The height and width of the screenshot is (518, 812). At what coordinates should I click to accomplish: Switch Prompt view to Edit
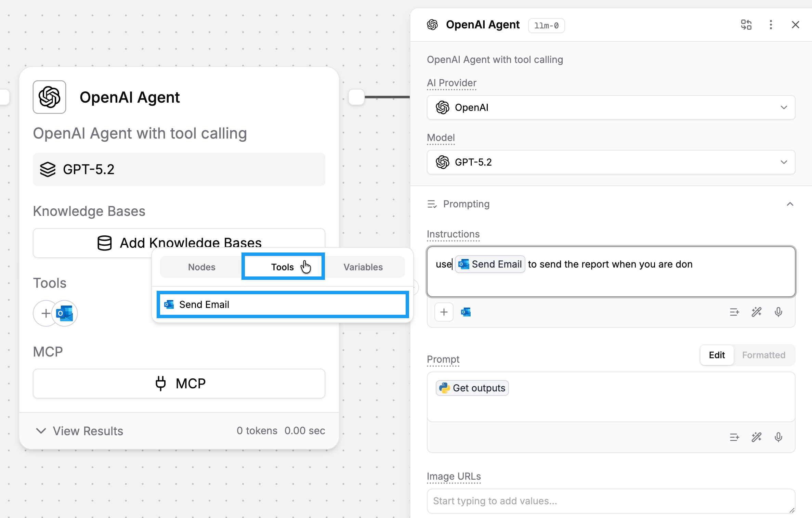point(717,355)
